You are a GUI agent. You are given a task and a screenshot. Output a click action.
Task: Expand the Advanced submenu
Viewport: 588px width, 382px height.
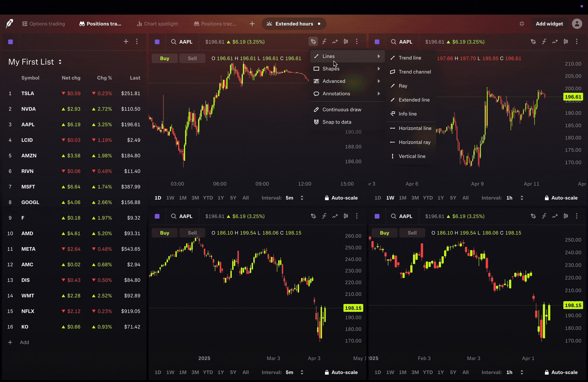pyautogui.click(x=347, y=81)
